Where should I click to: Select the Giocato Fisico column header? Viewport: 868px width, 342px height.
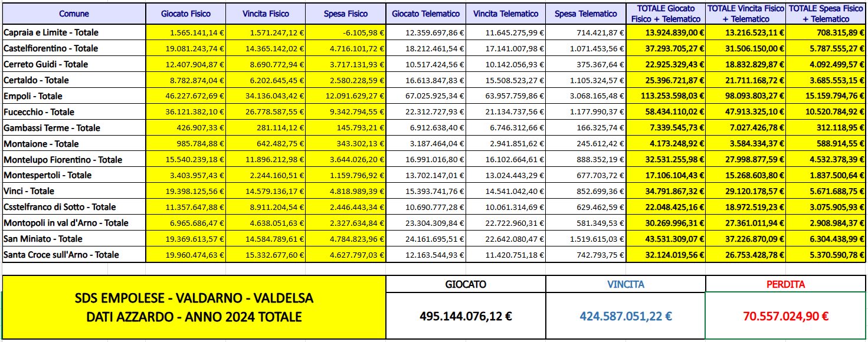(x=186, y=14)
